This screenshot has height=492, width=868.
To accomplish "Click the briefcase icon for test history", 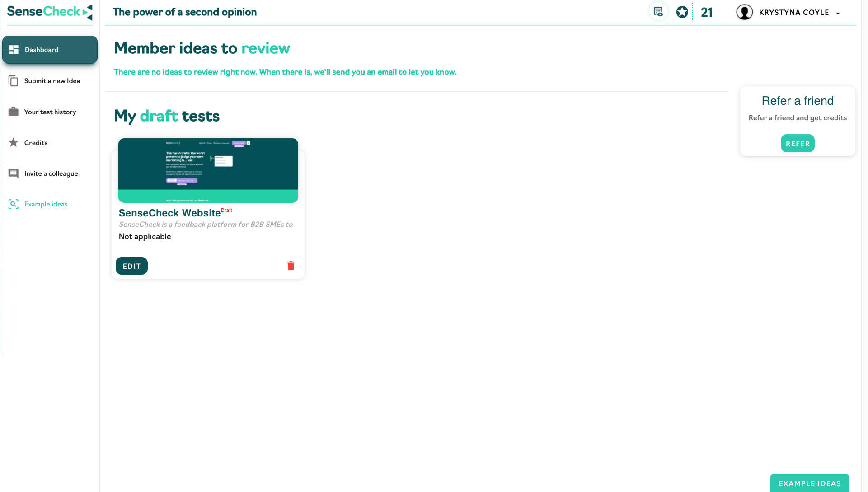I will tap(14, 112).
